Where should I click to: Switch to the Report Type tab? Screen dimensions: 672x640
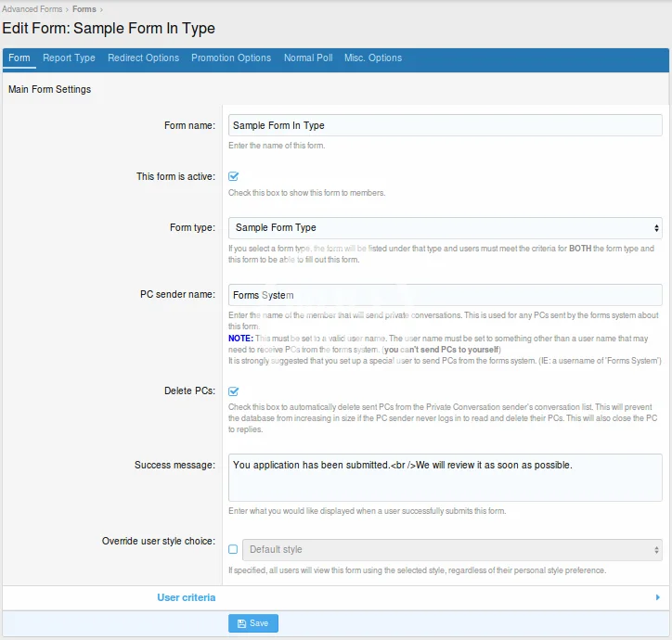[69, 58]
